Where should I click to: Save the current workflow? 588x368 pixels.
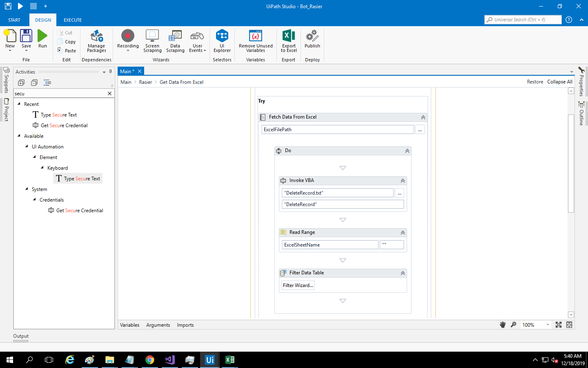(x=26, y=39)
